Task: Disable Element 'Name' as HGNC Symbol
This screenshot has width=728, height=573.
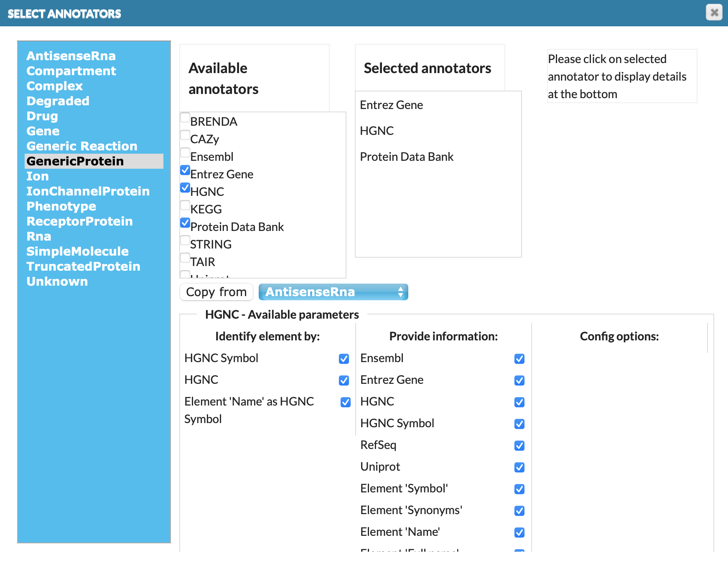Action: click(x=345, y=403)
